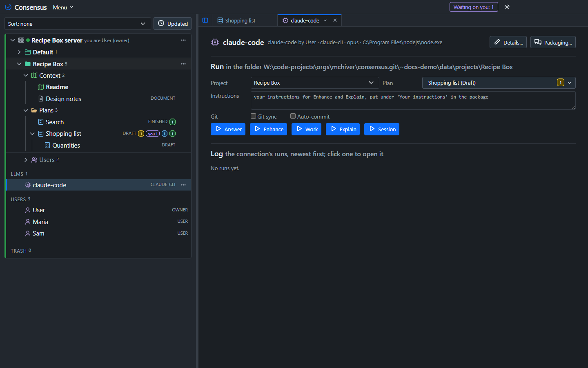Toggle the sidebar panel icon

pos(205,20)
